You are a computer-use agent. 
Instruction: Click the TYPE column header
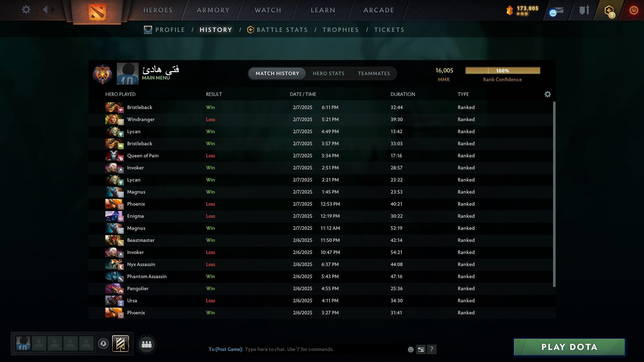tap(463, 94)
